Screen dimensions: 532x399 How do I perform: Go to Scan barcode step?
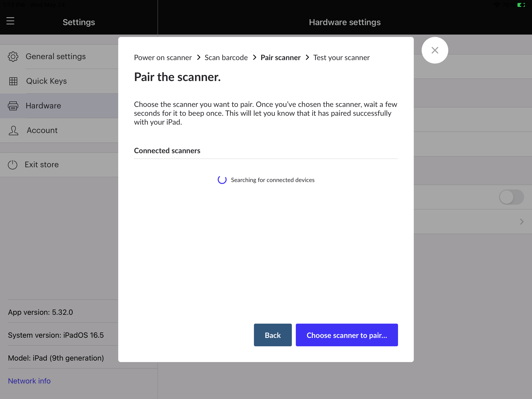click(x=226, y=57)
